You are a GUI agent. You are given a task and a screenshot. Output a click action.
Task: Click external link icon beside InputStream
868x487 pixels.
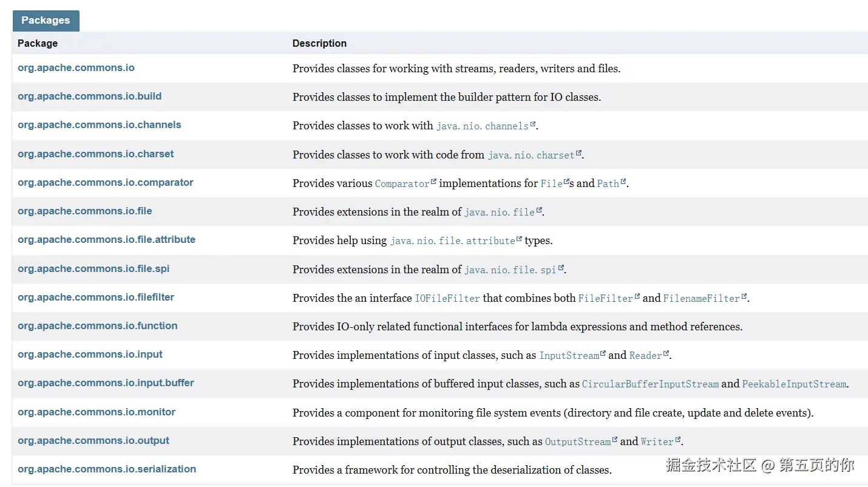click(603, 353)
